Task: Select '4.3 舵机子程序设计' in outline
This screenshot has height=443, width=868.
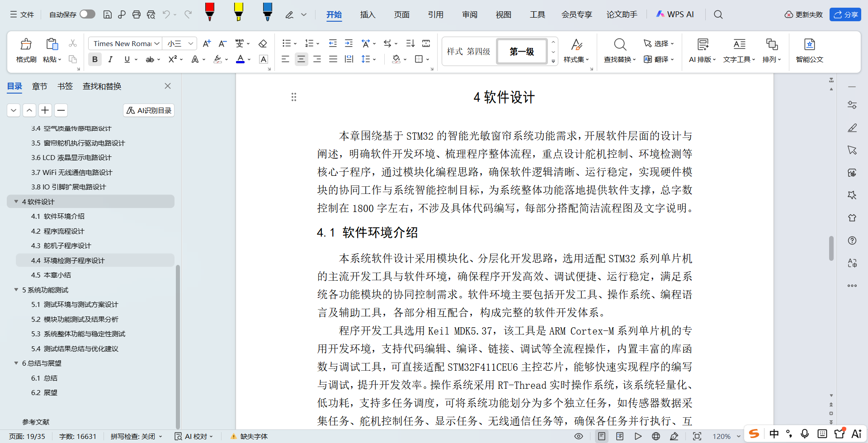Action: [61, 245]
